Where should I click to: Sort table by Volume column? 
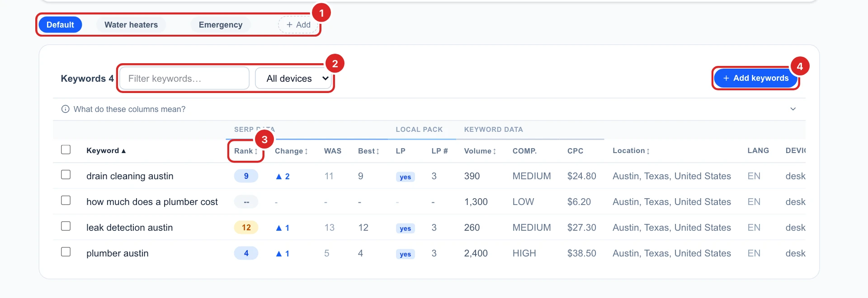(481, 151)
